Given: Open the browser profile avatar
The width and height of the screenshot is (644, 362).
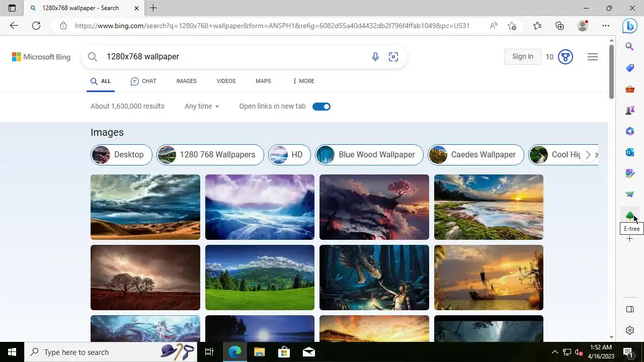Looking at the screenshot, I should point(583,26).
